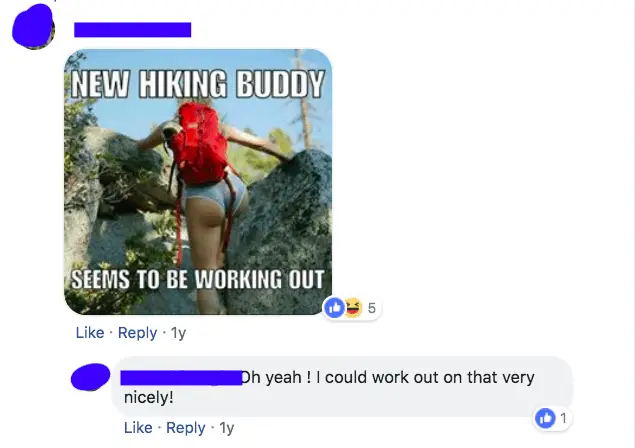Open the reply author's redacted name link
This screenshot has height=448, width=635.
(x=181, y=378)
